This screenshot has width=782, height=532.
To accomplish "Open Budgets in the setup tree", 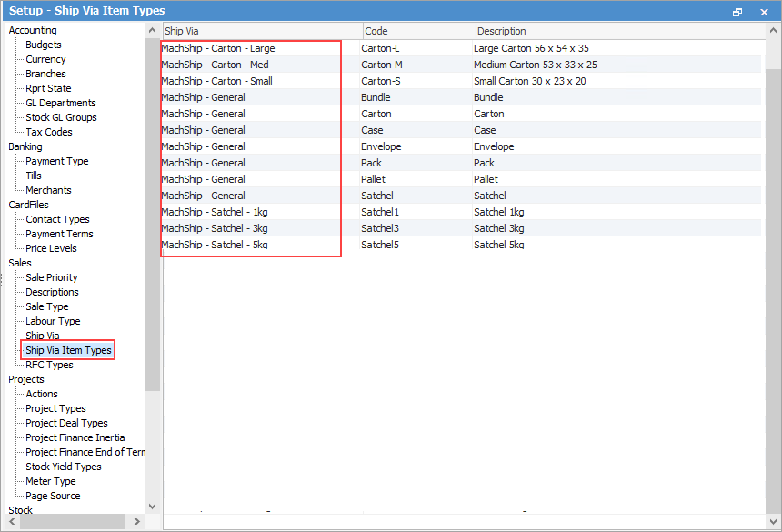I will pos(44,45).
